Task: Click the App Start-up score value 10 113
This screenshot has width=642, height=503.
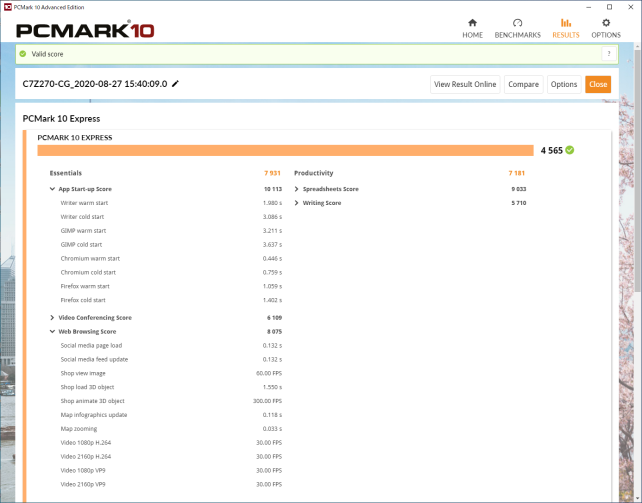Action: point(273,189)
